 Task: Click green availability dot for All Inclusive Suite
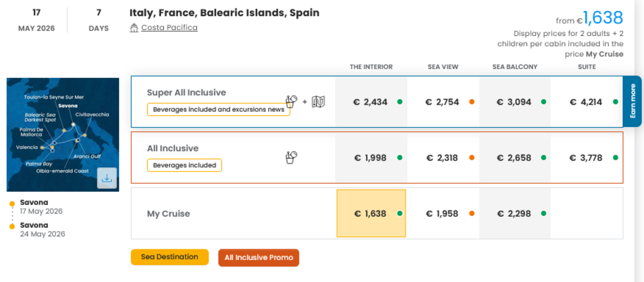615,158
